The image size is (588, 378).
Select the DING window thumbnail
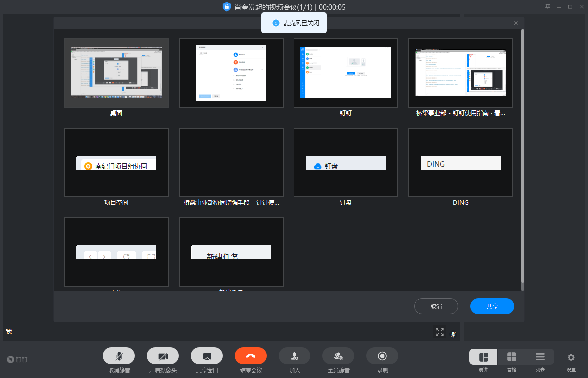(461, 163)
